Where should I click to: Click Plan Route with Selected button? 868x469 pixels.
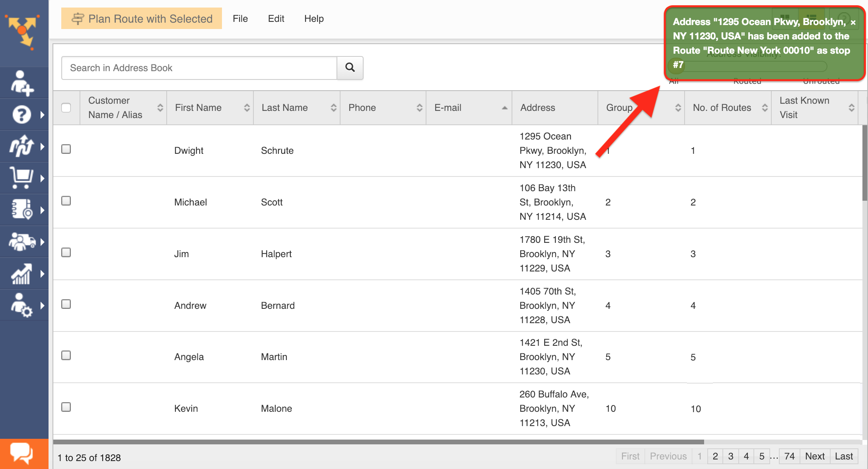[x=142, y=19]
